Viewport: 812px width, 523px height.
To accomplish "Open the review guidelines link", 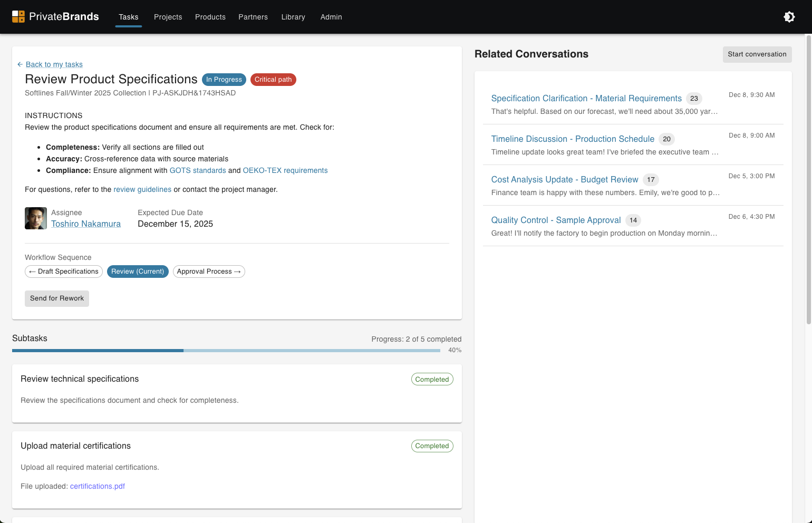I will [x=142, y=189].
